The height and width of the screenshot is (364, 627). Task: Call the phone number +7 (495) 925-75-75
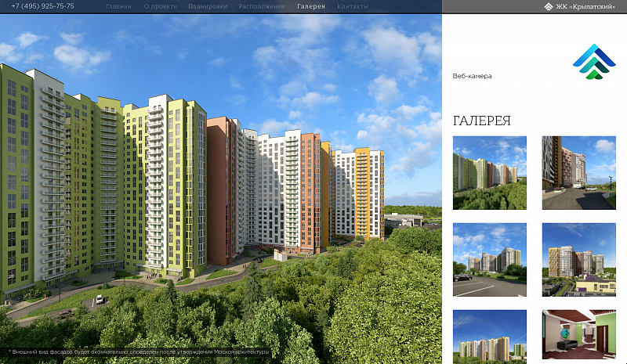43,6
